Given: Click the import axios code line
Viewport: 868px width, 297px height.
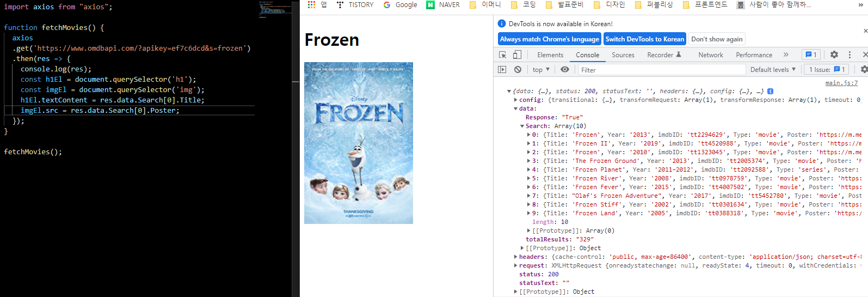Looking at the screenshot, I should tap(58, 7).
